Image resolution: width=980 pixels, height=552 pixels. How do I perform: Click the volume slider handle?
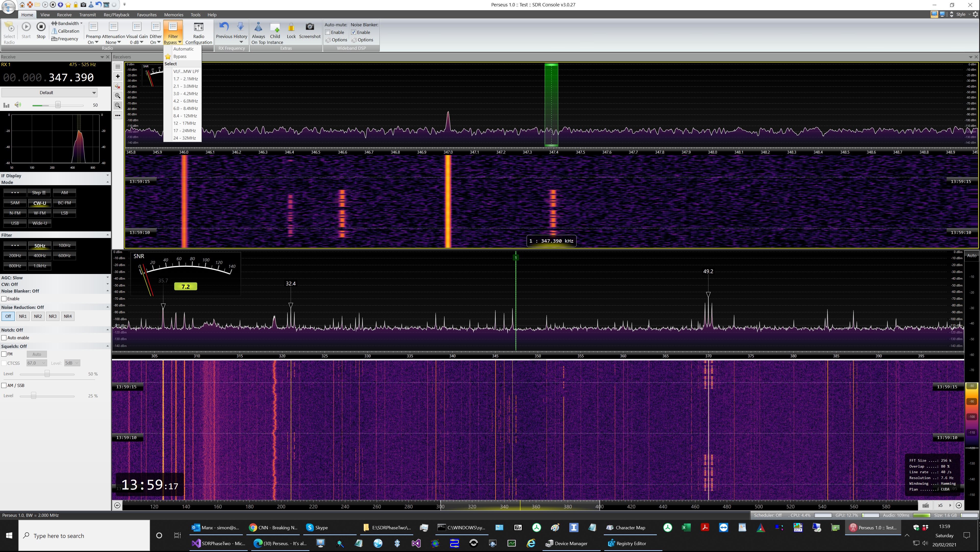[58, 105]
